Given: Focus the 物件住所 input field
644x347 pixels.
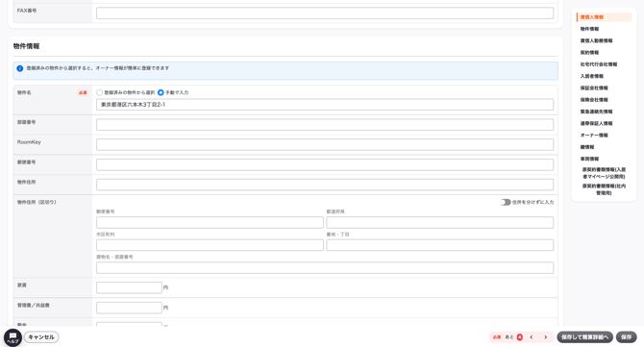Looking at the screenshot, I should 325,185.
